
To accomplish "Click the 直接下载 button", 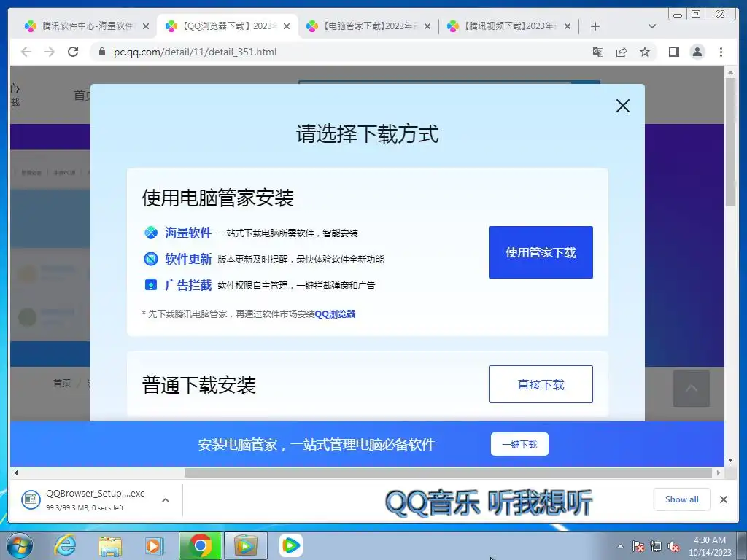I will 541,384.
